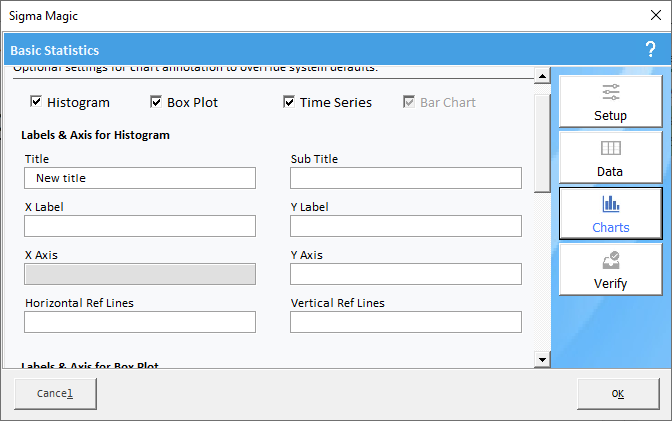Toggle the Box Plot checkbox
The width and height of the screenshot is (672, 421).
pos(156,102)
